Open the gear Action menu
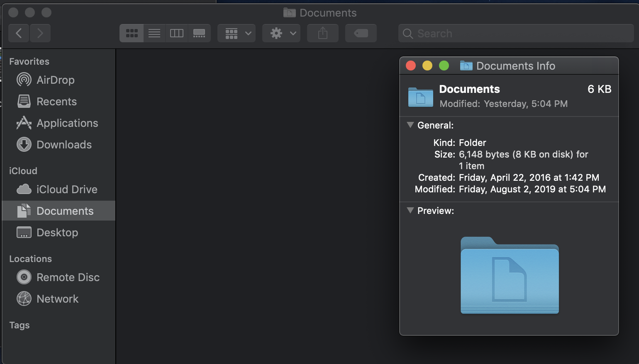639x364 pixels. (282, 33)
